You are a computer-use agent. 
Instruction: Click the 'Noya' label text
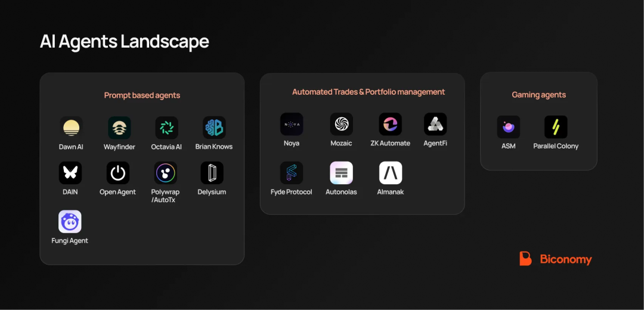(292, 143)
